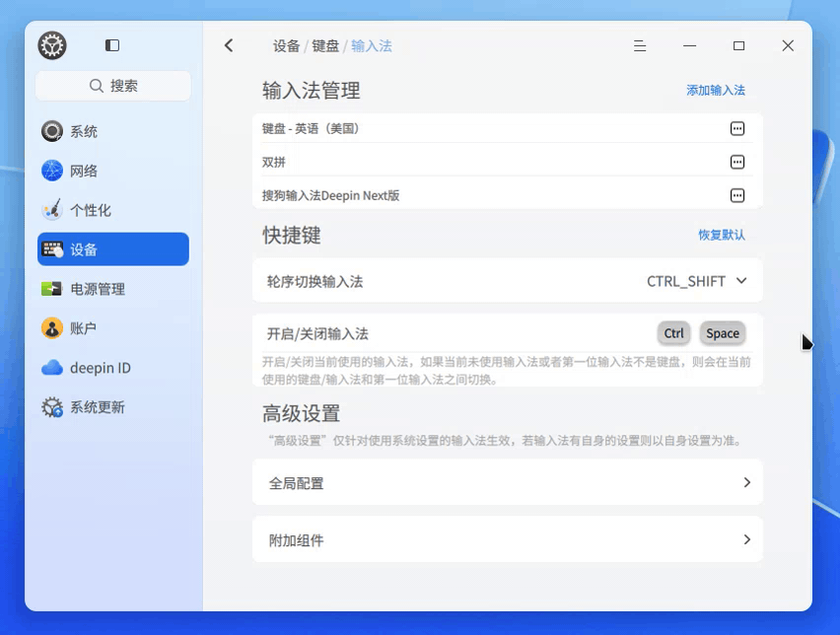Open the hamburger menu in title bar

[x=640, y=45]
